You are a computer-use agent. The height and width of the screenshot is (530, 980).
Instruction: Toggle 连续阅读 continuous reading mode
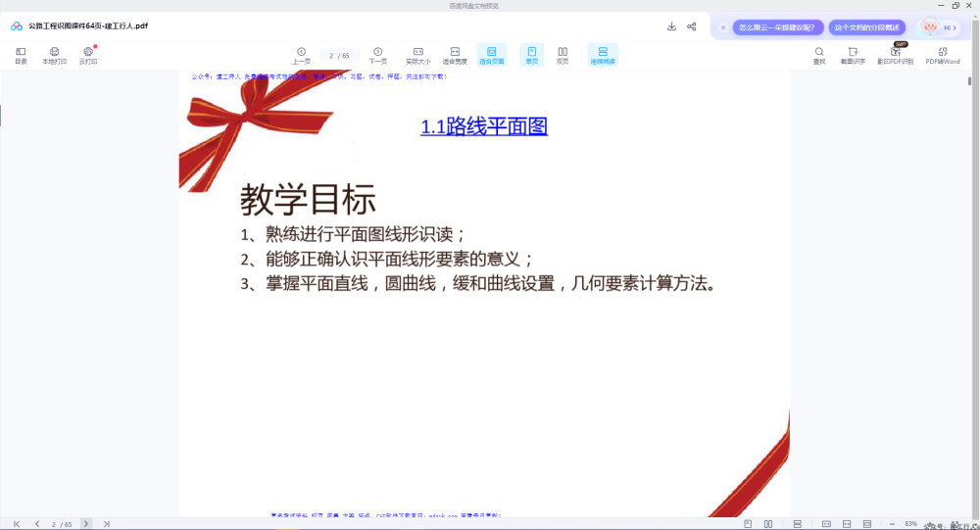tap(603, 55)
